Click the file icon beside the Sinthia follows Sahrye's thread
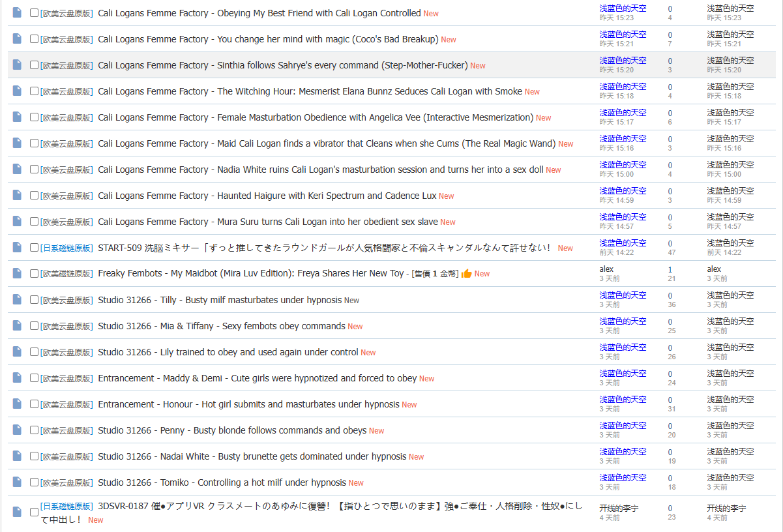The height and width of the screenshot is (532, 783). click(17, 65)
